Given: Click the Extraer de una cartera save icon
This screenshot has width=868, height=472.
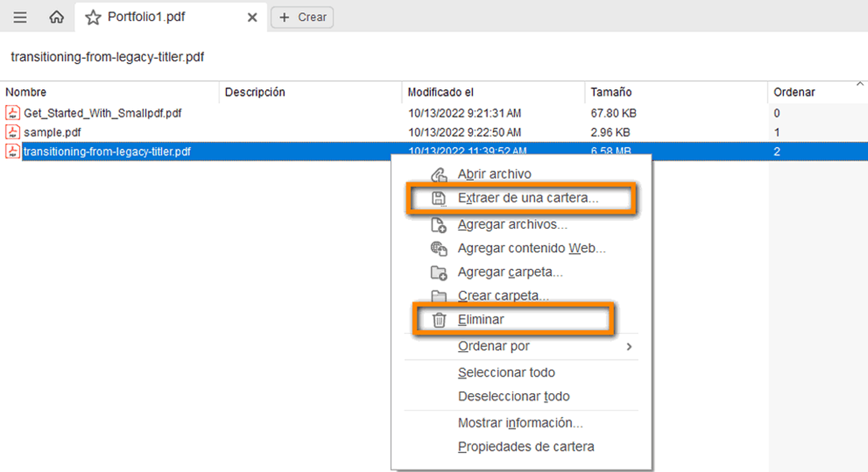Looking at the screenshot, I should tap(439, 198).
